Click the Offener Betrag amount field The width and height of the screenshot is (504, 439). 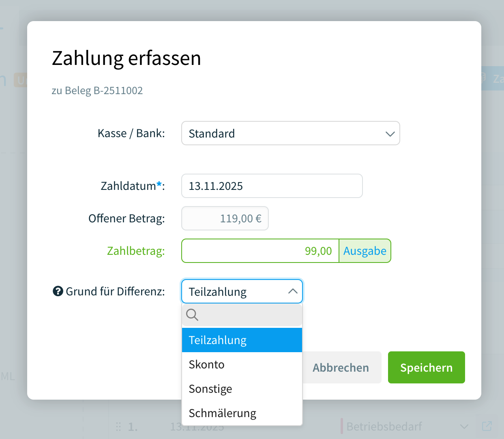click(x=225, y=218)
